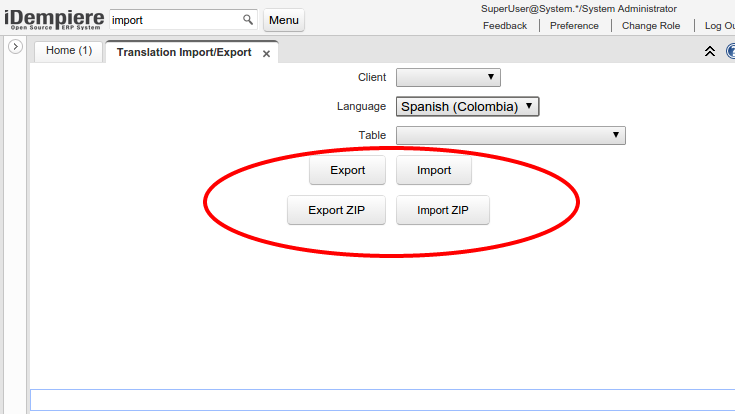
Task: Click the Table field label
Action: 372,135
